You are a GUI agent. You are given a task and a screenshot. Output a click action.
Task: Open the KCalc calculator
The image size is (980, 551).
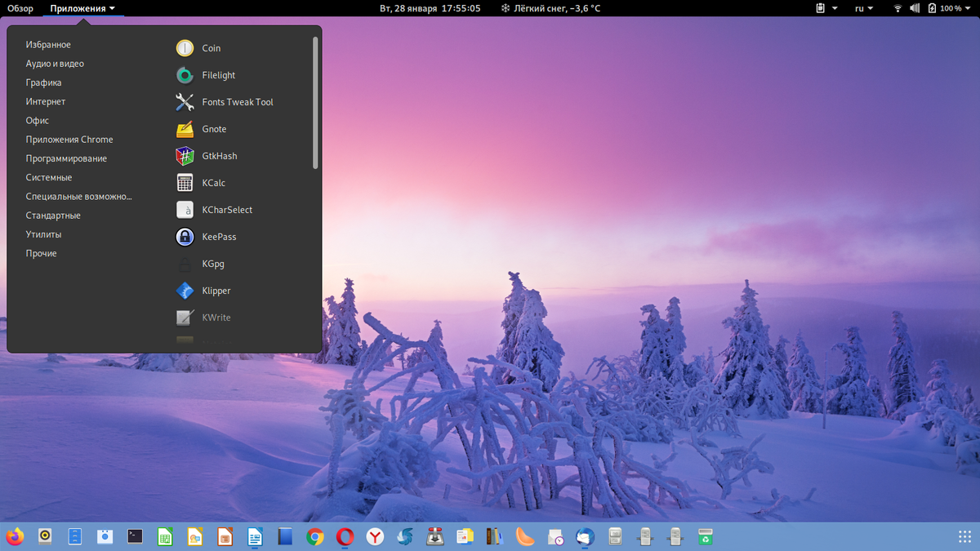coord(185,183)
